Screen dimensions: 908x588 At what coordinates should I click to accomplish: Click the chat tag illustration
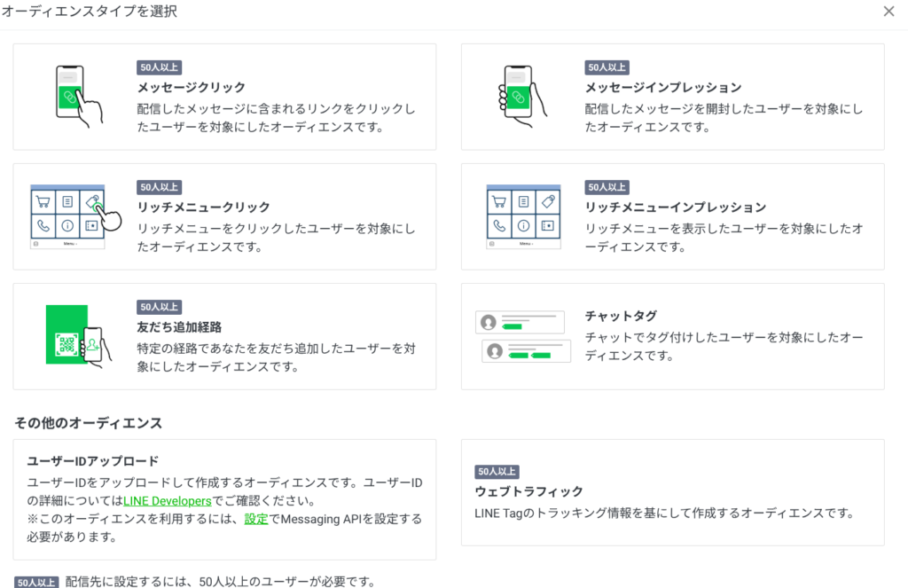[x=521, y=336]
